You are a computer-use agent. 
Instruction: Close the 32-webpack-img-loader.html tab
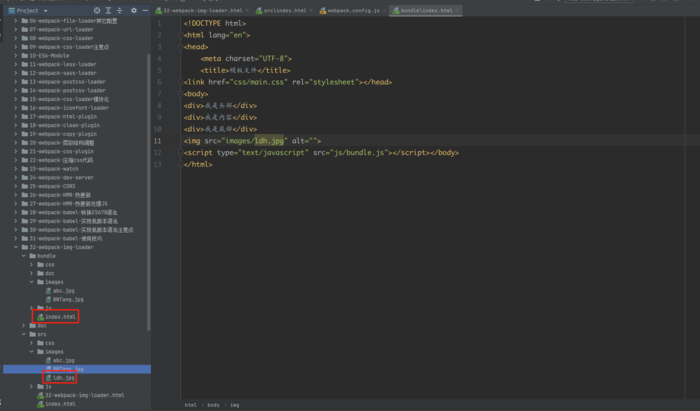pos(247,10)
